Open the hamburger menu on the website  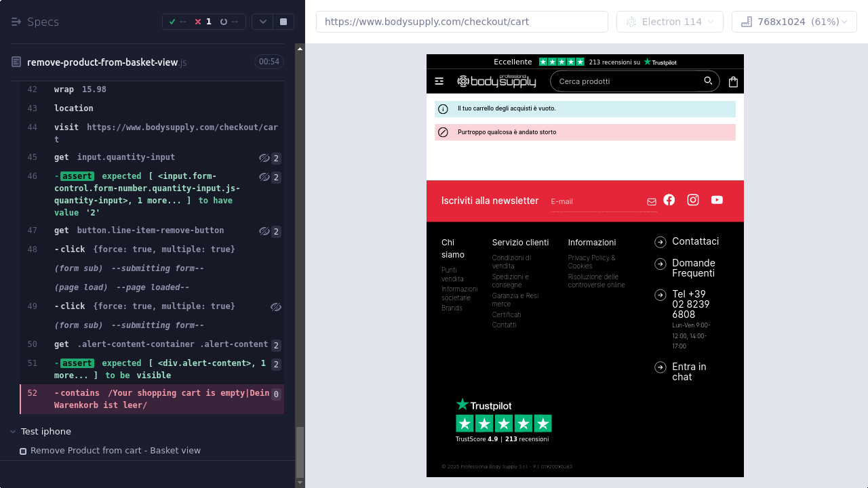pos(439,81)
